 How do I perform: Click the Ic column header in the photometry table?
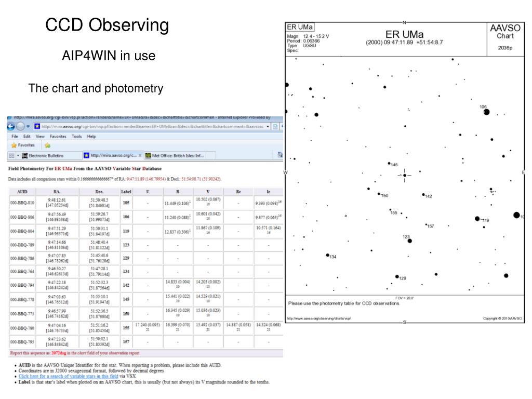pyautogui.click(x=269, y=192)
